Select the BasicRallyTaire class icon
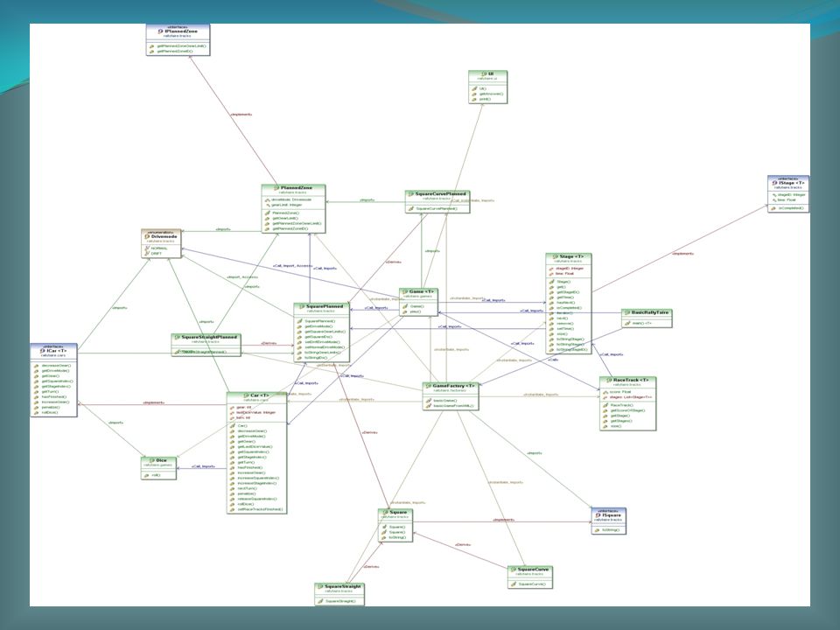The width and height of the screenshot is (840, 630). click(x=627, y=312)
